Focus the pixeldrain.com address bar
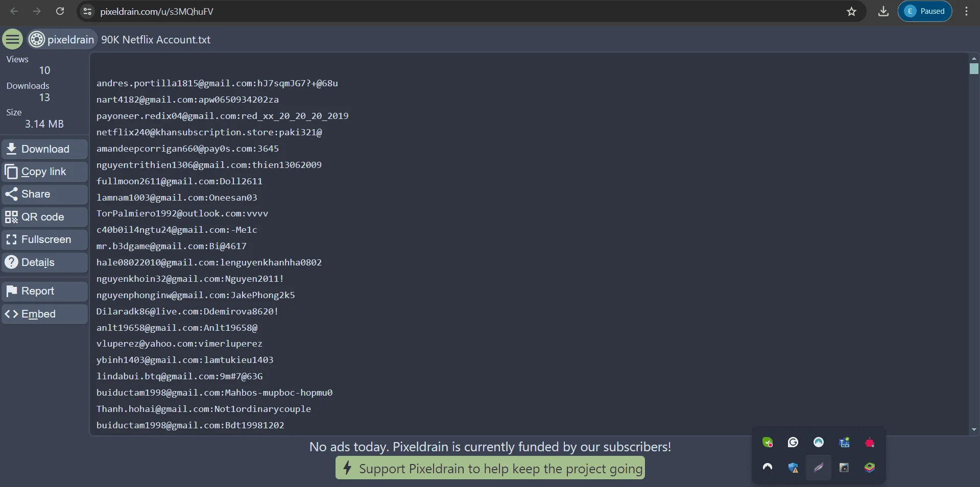 point(470,11)
